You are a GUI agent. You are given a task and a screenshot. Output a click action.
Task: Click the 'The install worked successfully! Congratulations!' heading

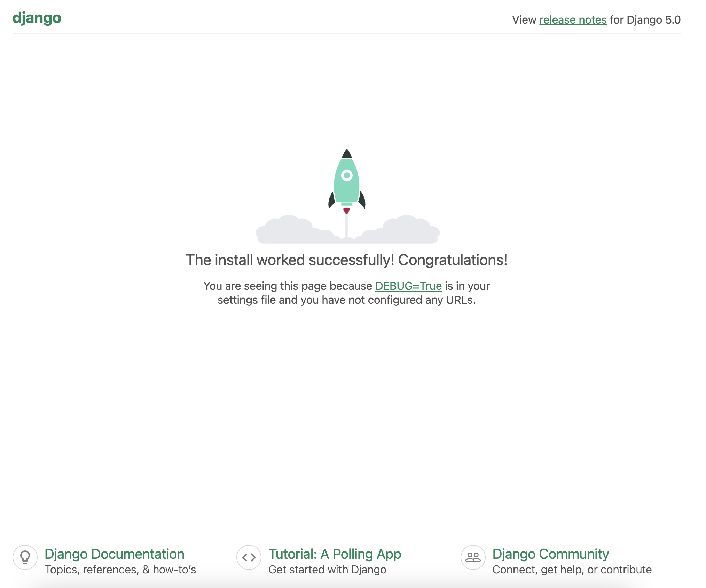347,260
